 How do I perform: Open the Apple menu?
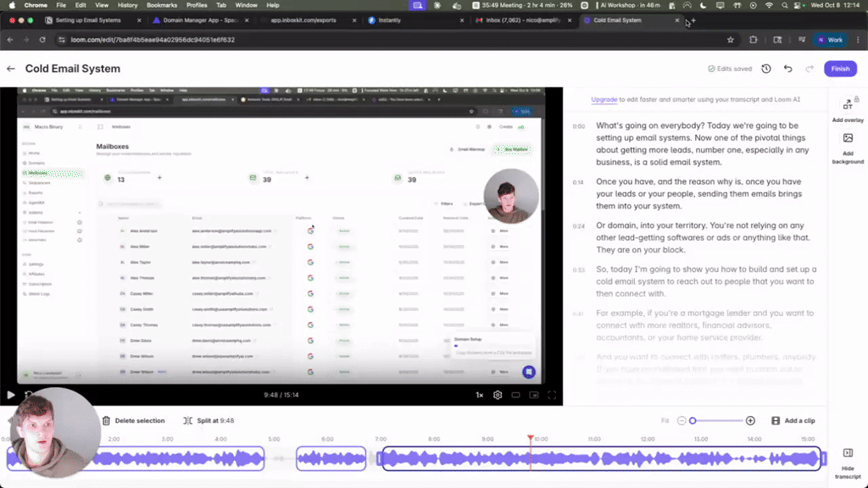pos(12,5)
